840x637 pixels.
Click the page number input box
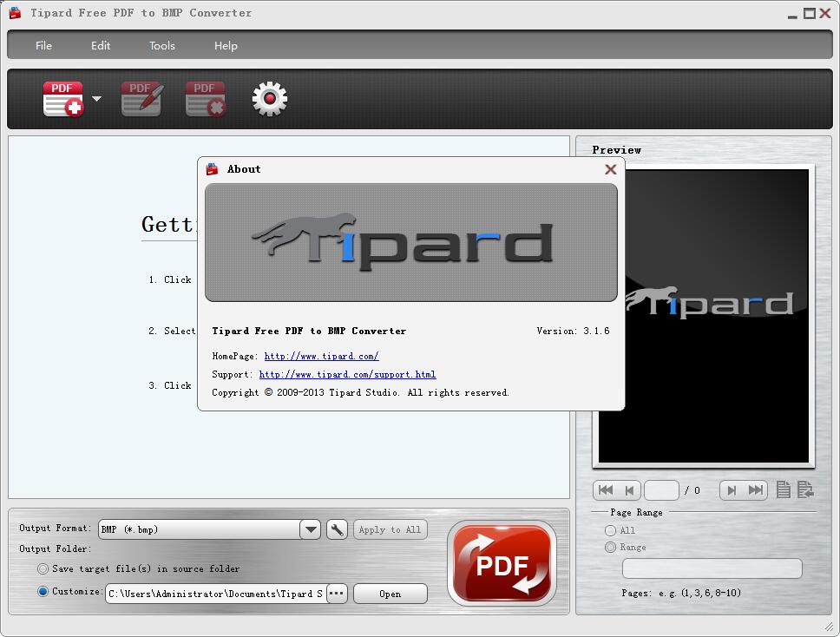(x=661, y=490)
